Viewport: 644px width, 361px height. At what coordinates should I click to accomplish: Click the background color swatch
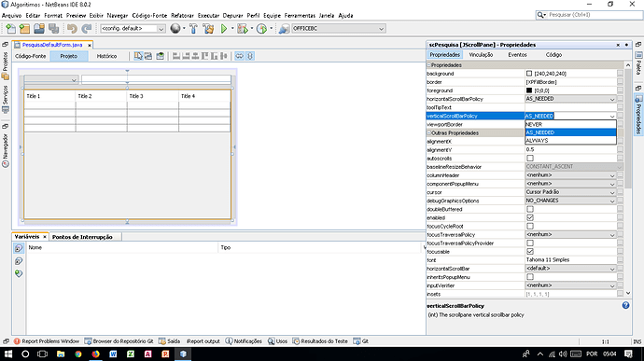coord(529,74)
